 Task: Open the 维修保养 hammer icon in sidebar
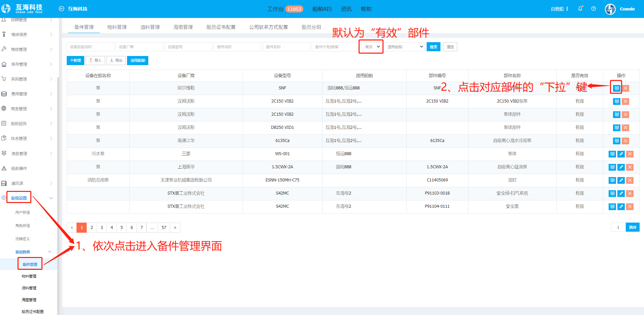[4, 34]
